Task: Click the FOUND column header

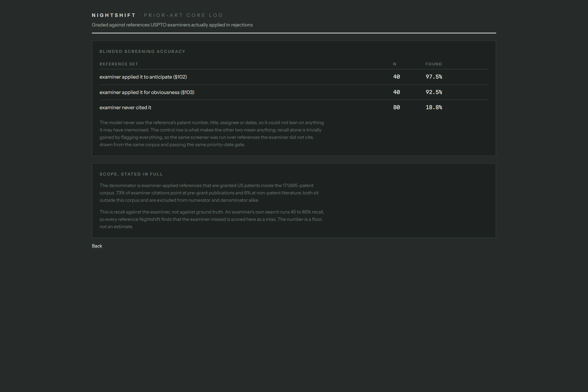Action: 434,64
